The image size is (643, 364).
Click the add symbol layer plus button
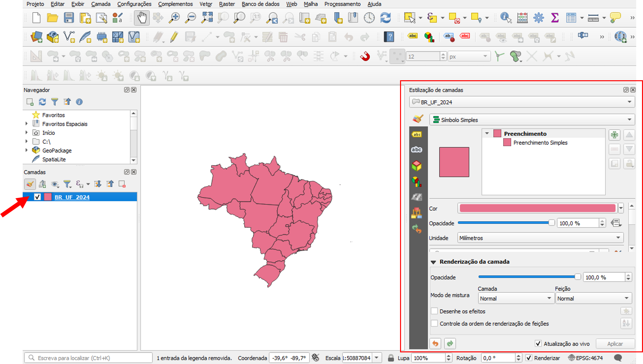click(x=614, y=135)
